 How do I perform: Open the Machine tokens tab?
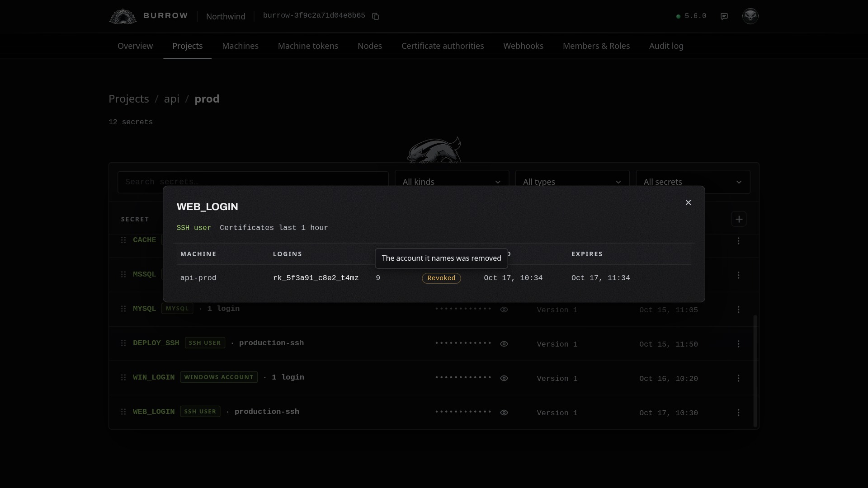[308, 46]
